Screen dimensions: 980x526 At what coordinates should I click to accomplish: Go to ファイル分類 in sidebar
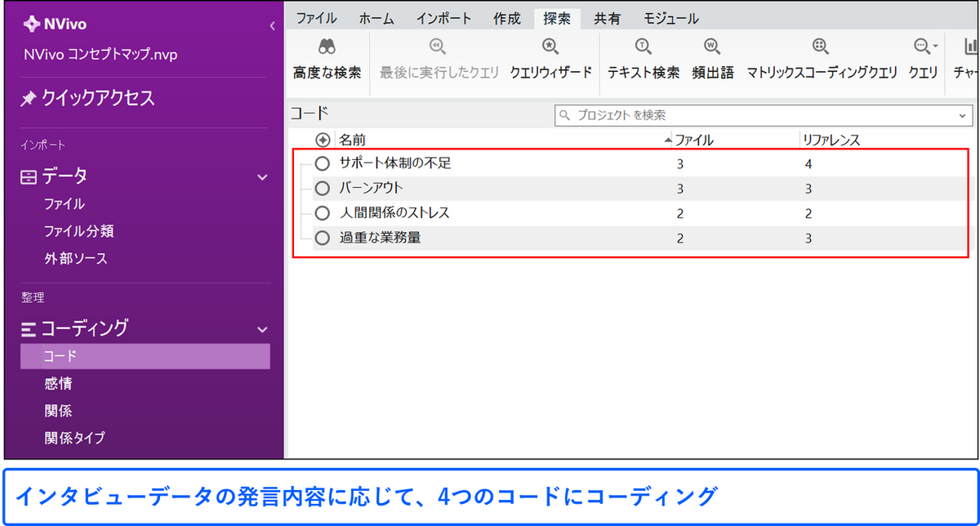click(x=78, y=231)
